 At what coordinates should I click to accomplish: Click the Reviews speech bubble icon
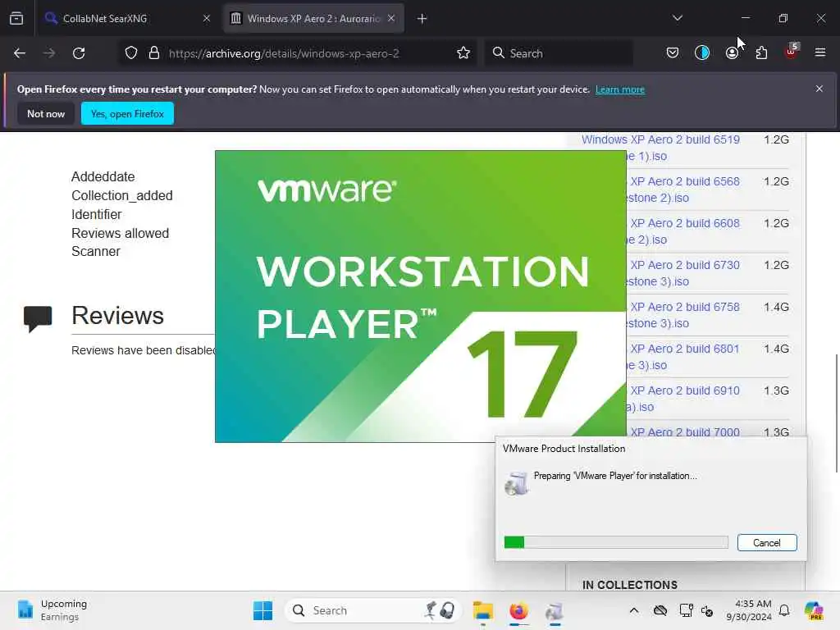(x=38, y=318)
